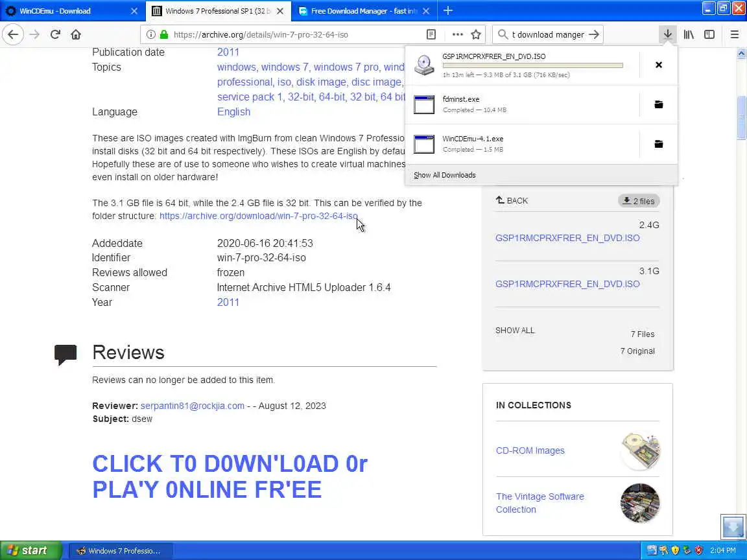Click the page vertical scrollbar thumb
Image resolution: width=747 pixels, height=560 pixels.
(x=741, y=117)
